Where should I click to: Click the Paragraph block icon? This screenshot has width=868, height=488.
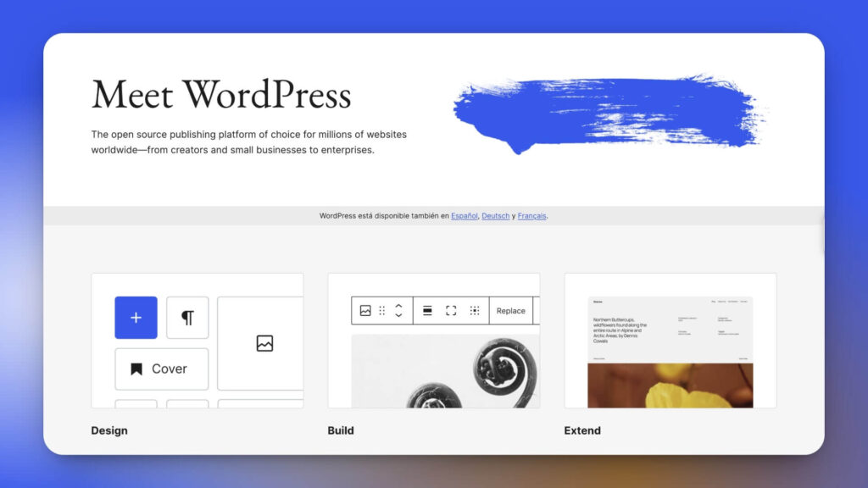(x=187, y=317)
